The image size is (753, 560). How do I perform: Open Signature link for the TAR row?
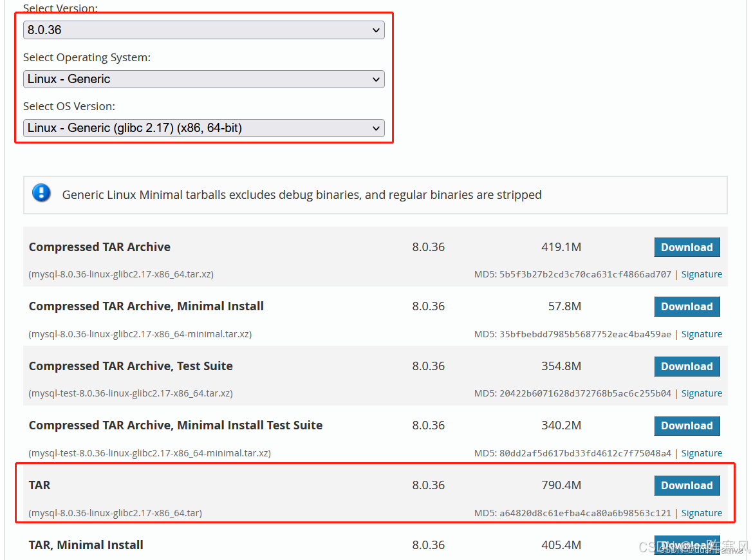[x=702, y=513]
